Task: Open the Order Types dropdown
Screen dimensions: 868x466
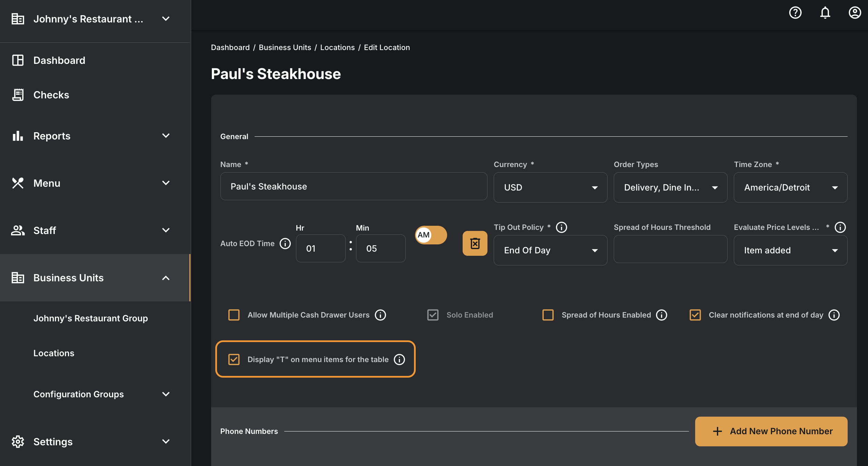Action: [x=670, y=187]
